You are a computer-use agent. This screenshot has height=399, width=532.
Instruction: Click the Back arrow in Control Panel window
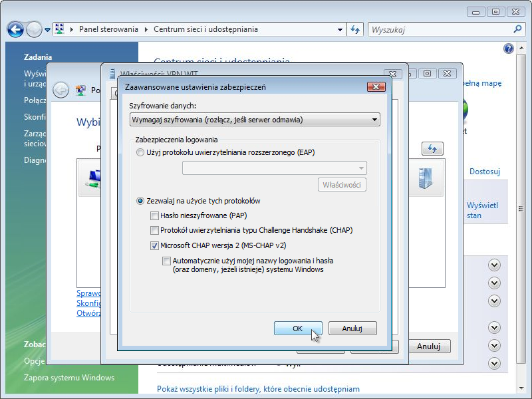(x=15, y=29)
